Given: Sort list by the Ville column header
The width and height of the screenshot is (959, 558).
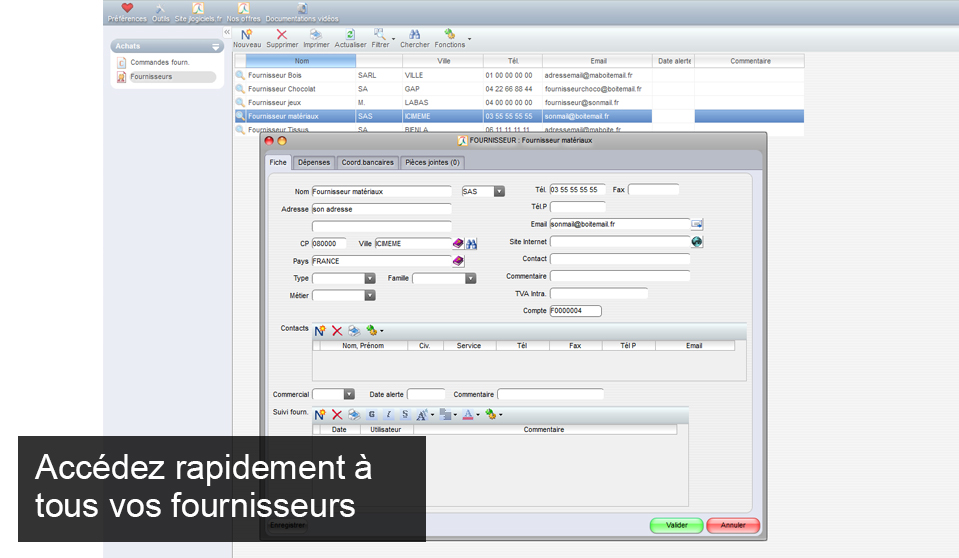Looking at the screenshot, I should click(x=443, y=61).
